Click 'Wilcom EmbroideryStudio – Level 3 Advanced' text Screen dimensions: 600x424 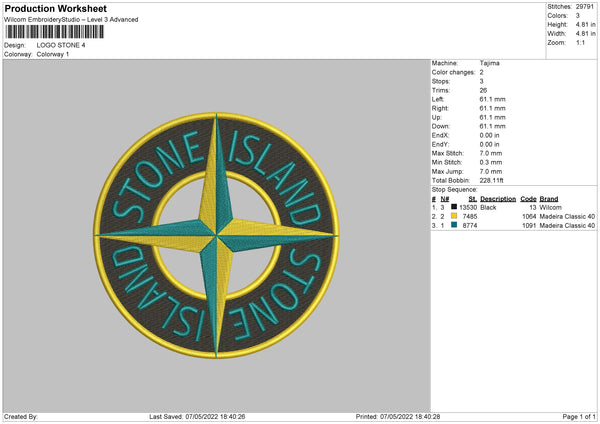coord(71,20)
